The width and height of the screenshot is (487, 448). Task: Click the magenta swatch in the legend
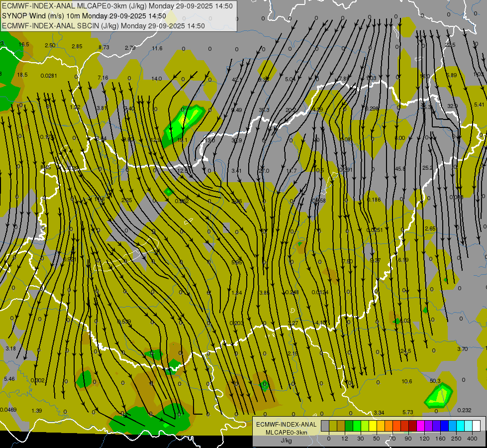(x=420, y=426)
